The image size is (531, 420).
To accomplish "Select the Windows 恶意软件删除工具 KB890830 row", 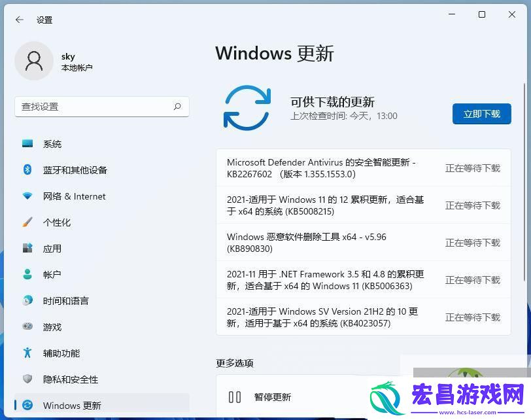I will pyautogui.click(x=364, y=243).
